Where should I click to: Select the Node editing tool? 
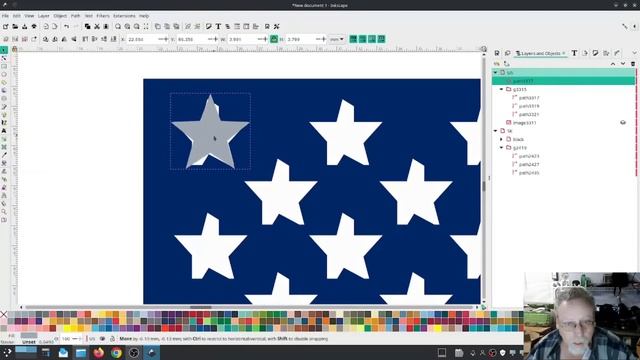click(x=4, y=58)
